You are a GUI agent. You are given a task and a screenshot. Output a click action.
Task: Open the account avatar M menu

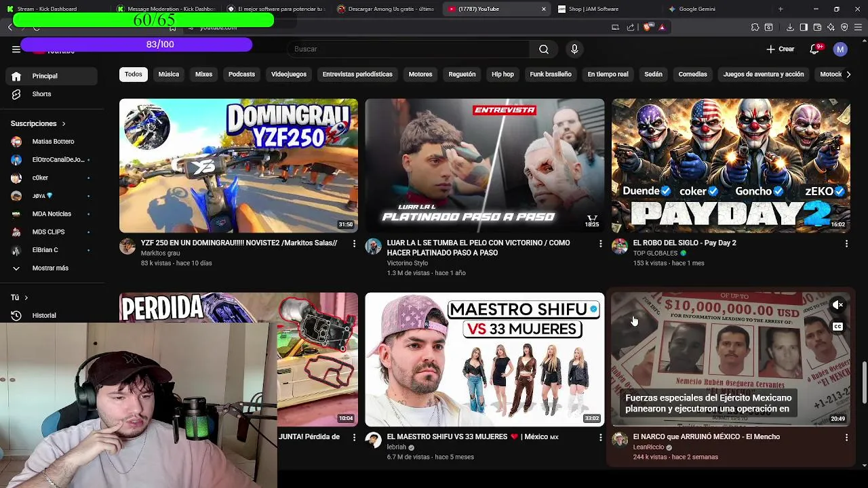point(840,49)
